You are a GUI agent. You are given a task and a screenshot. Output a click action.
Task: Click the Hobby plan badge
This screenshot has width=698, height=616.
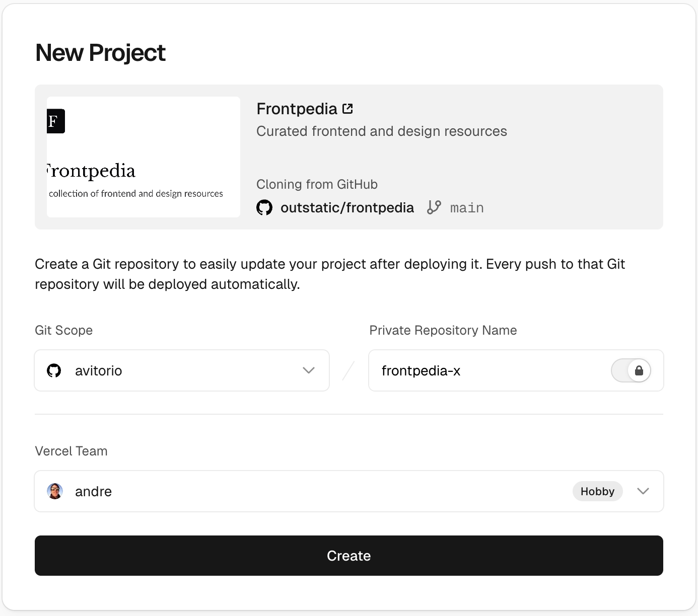(x=597, y=491)
